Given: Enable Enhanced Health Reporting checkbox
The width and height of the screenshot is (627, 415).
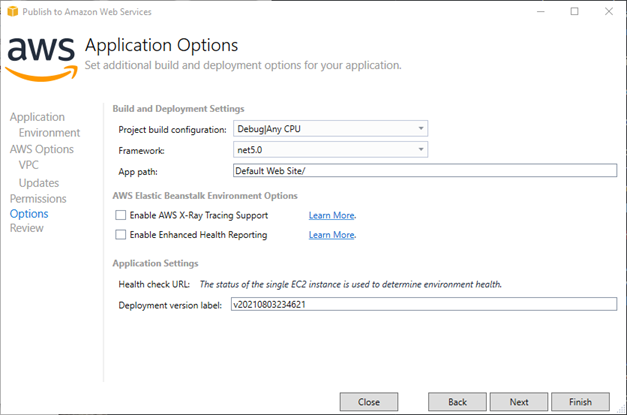Looking at the screenshot, I should (x=120, y=235).
